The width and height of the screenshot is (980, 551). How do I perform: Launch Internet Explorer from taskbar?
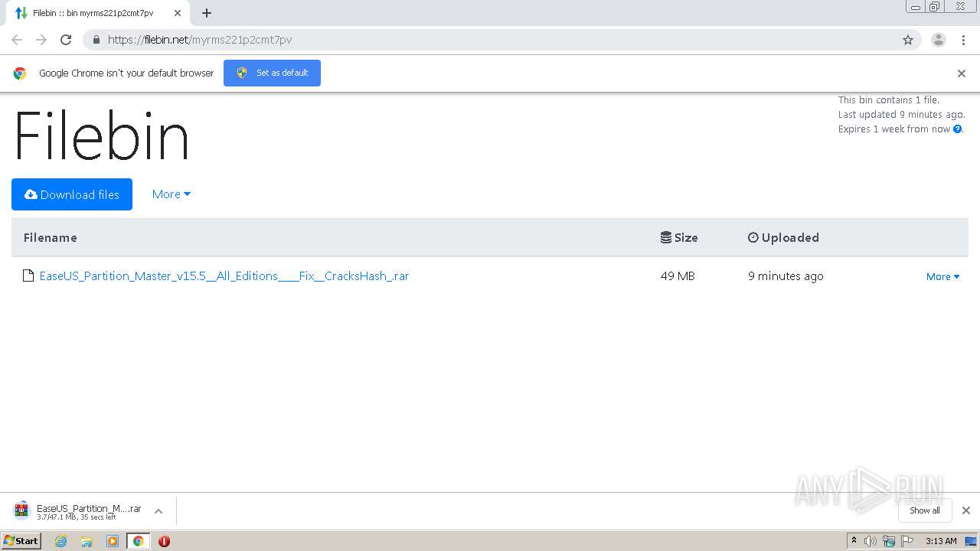point(60,541)
